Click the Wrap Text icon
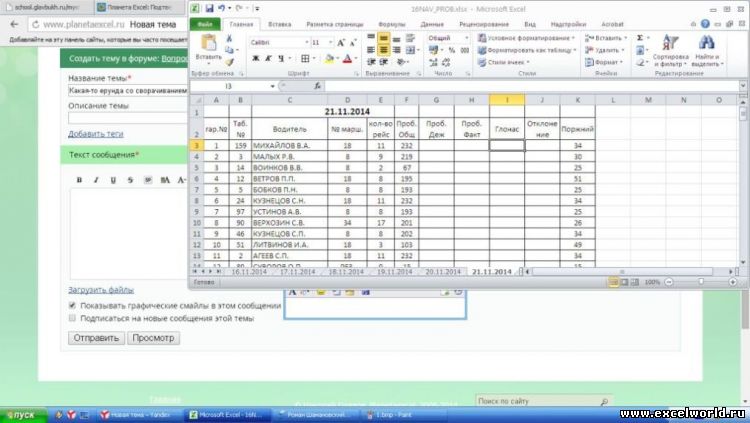The height and width of the screenshot is (423, 750). 410,37
